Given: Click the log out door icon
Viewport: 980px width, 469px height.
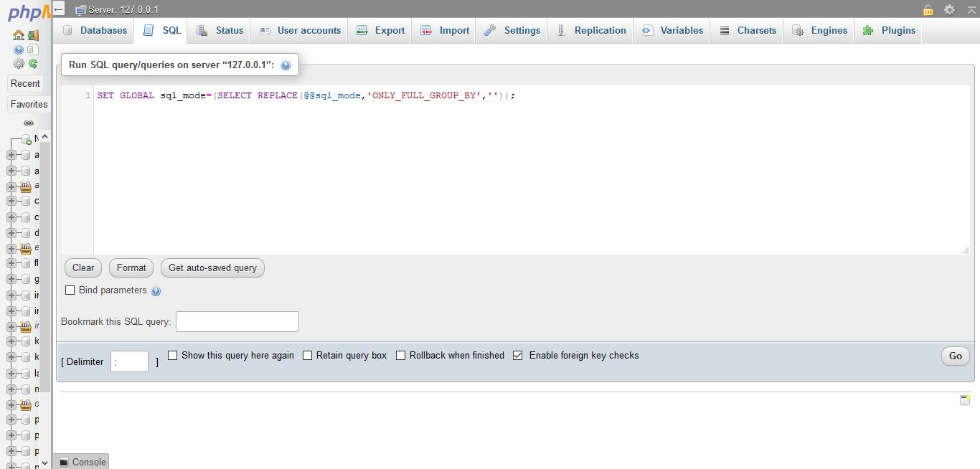Looking at the screenshot, I should (x=33, y=35).
